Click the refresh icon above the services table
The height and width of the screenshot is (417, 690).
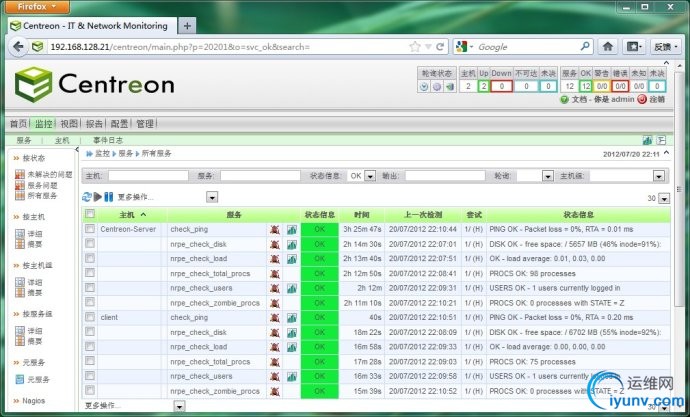[87, 197]
